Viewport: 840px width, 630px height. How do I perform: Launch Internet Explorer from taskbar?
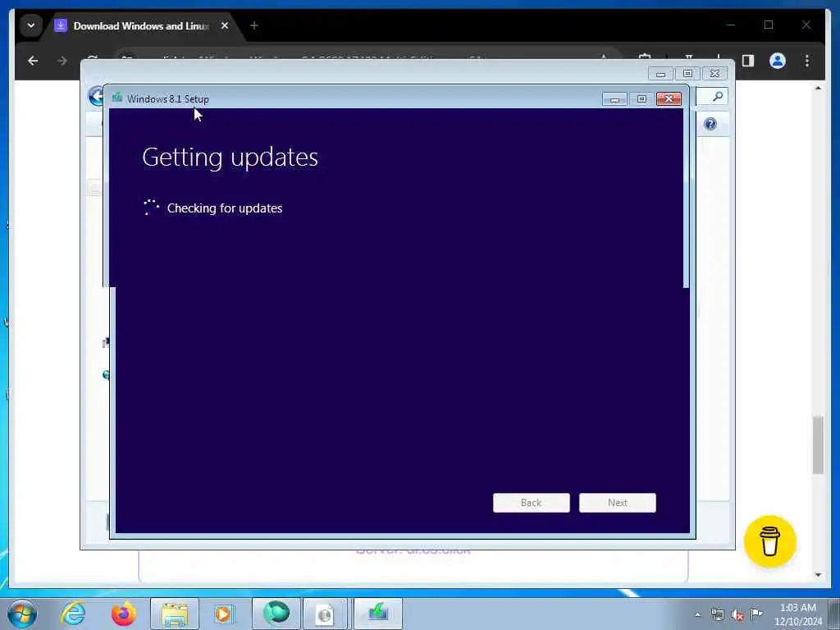point(73,614)
